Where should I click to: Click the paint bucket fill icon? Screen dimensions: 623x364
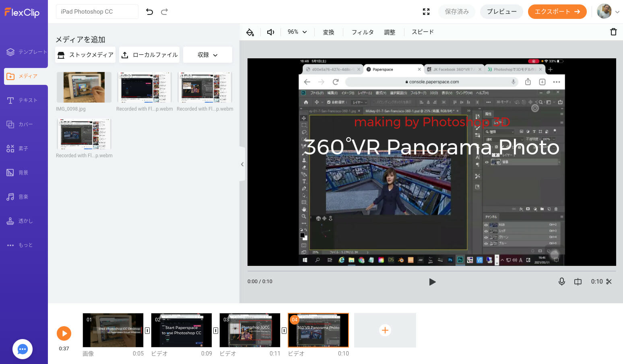pyautogui.click(x=250, y=32)
